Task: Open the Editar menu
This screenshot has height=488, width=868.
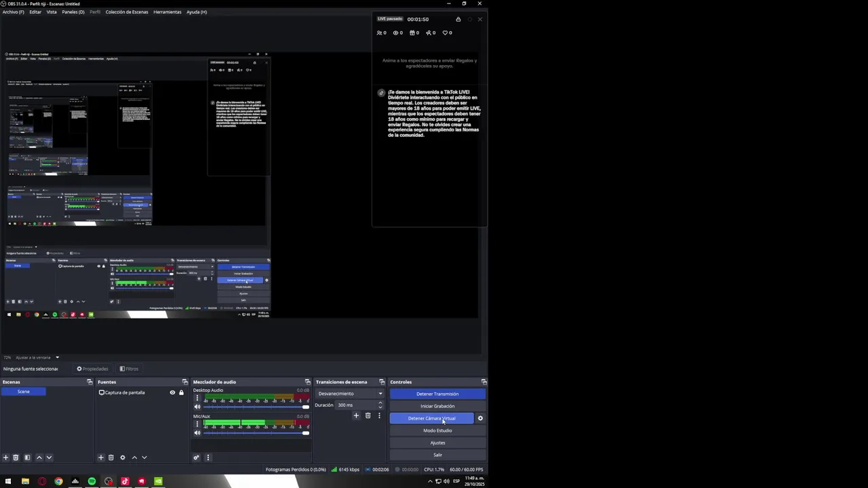Action: tap(35, 12)
